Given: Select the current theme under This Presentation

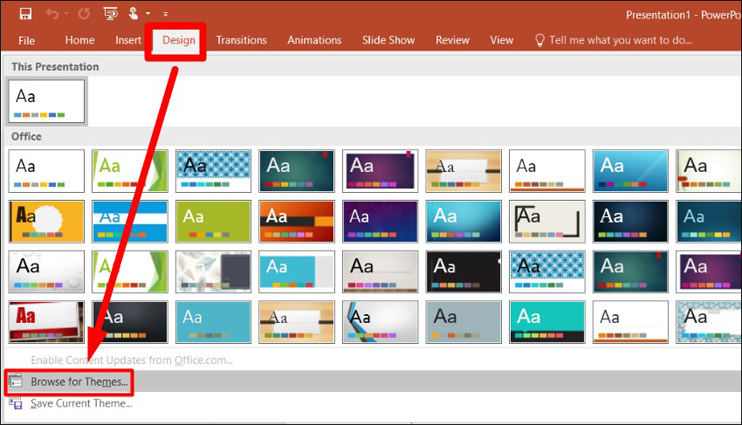Looking at the screenshot, I should pos(46,101).
